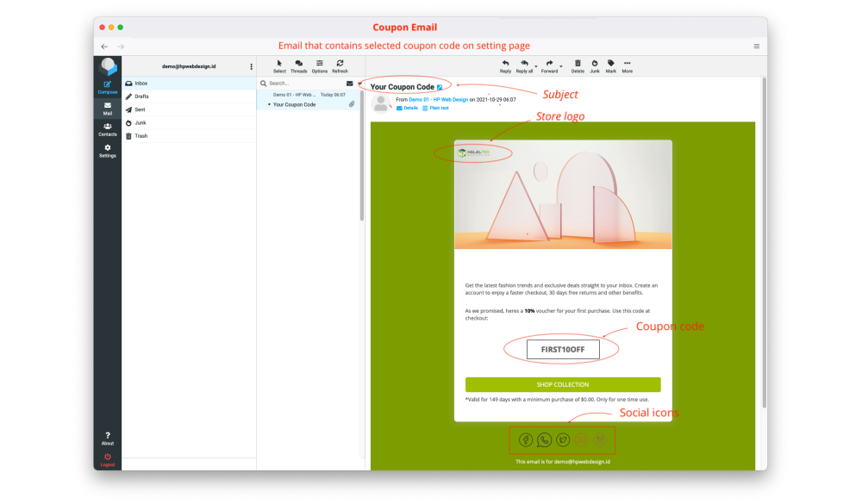Click the Compose icon in sidebar
This screenshot has height=504, width=862.
[x=107, y=85]
